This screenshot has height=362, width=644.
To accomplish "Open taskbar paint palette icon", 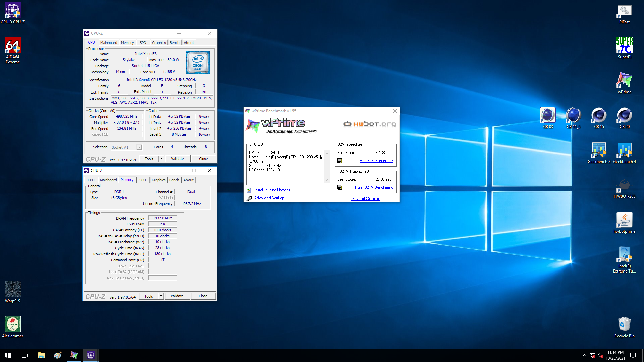I will coord(57,355).
